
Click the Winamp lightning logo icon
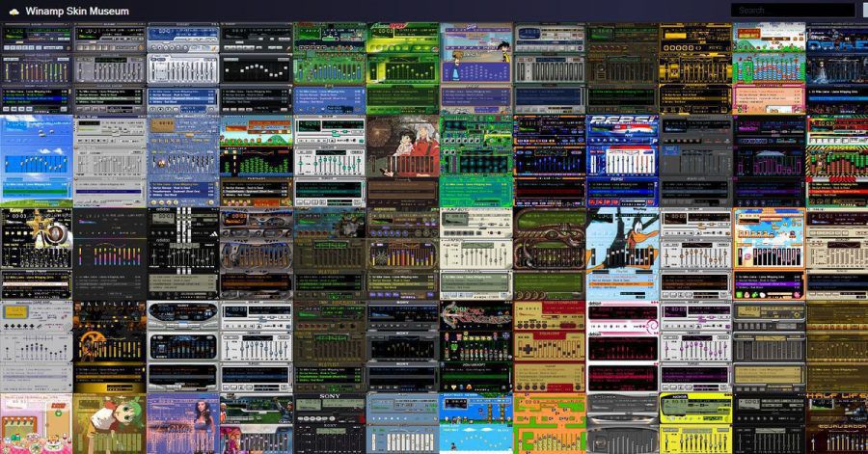click(14, 11)
